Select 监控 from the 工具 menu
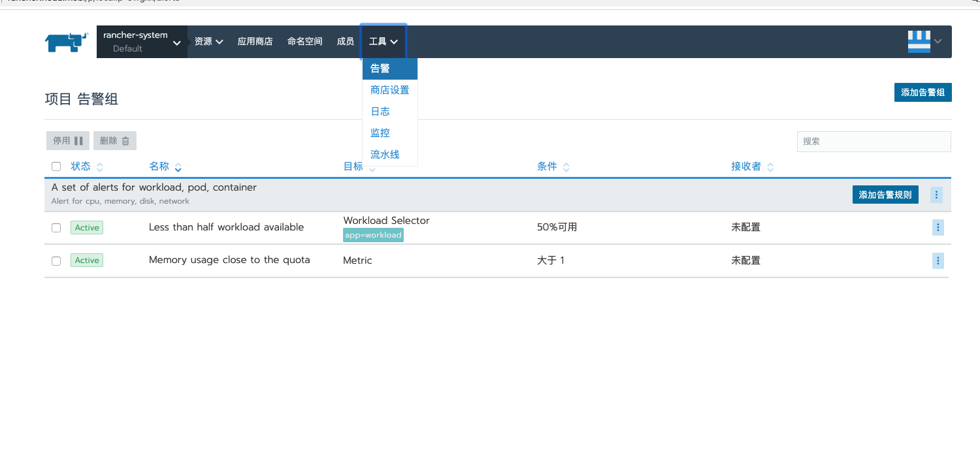This screenshot has height=470, width=980. [x=380, y=133]
